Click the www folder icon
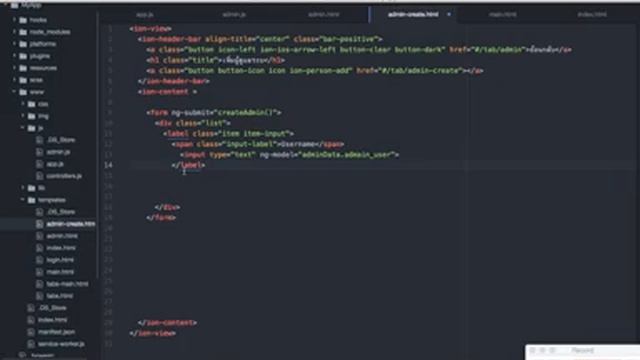 tap(23, 92)
